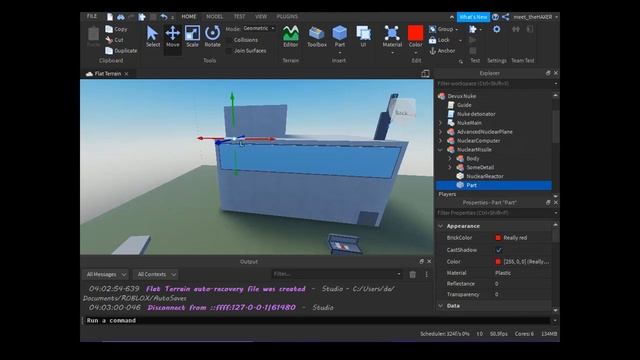Image resolution: width=640 pixels, height=360 pixels.
Task: Click the Output filter field
Action: click(x=337, y=274)
